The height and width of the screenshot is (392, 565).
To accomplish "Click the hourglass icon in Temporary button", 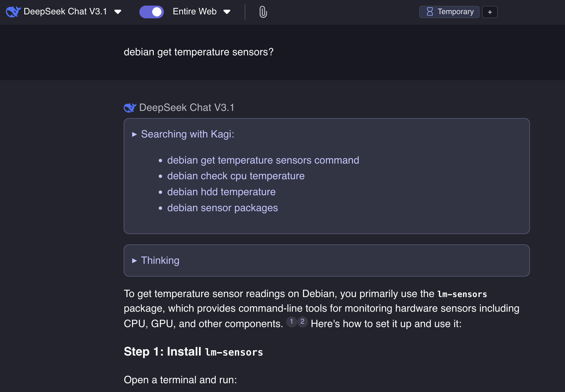I will [430, 12].
